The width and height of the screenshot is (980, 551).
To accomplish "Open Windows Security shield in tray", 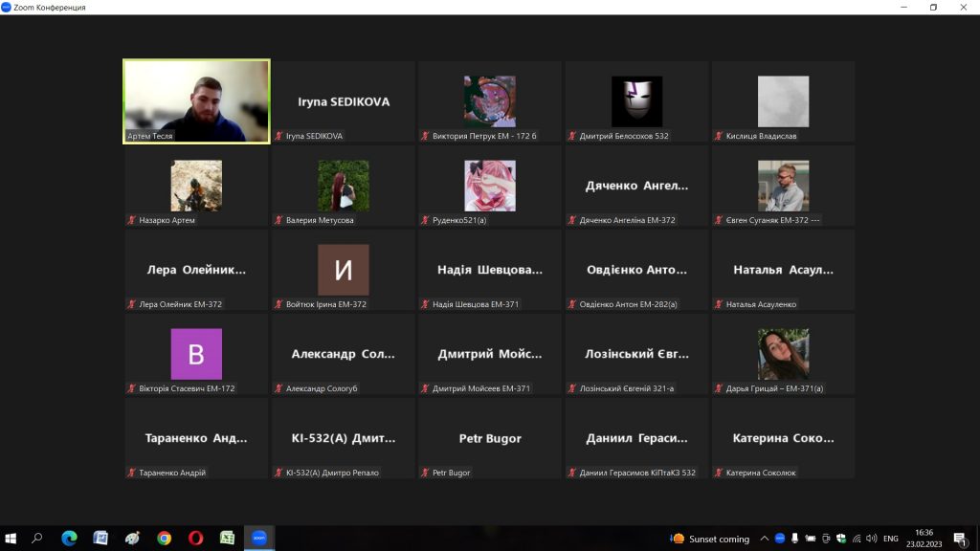I will pos(841,539).
